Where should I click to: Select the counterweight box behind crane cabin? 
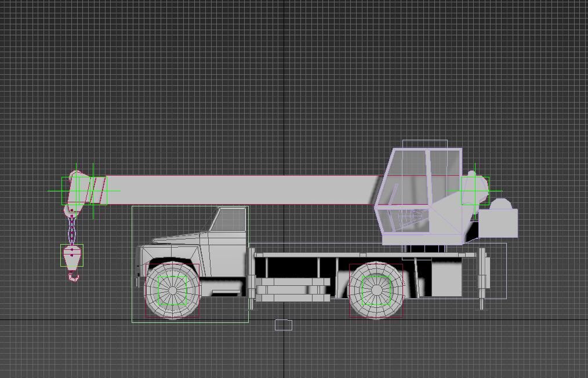pos(498,223)
